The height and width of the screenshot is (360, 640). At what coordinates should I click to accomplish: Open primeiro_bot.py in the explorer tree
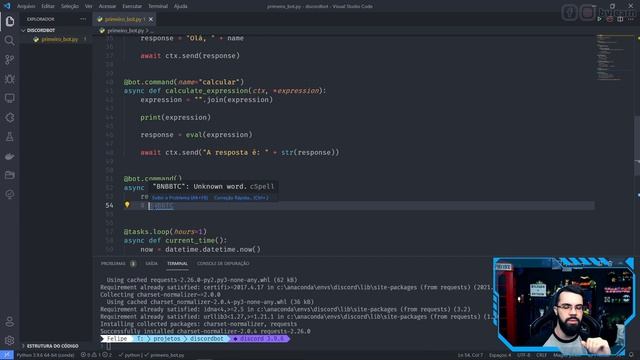pyautogui.click(x=60, y=39)
